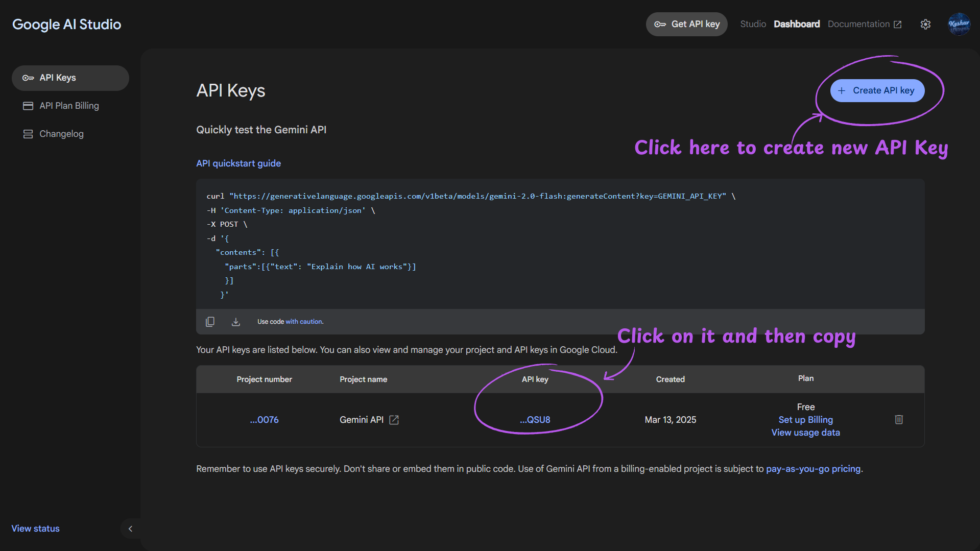Open the Keshav profile avatar
The height and width of the screenshot is (551, 980).
[x=959, y=24]
